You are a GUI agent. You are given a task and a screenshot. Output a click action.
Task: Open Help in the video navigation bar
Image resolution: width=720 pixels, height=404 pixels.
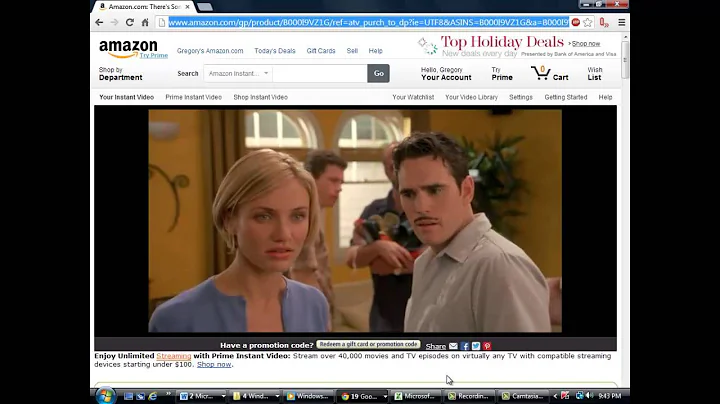click(605, 97)
